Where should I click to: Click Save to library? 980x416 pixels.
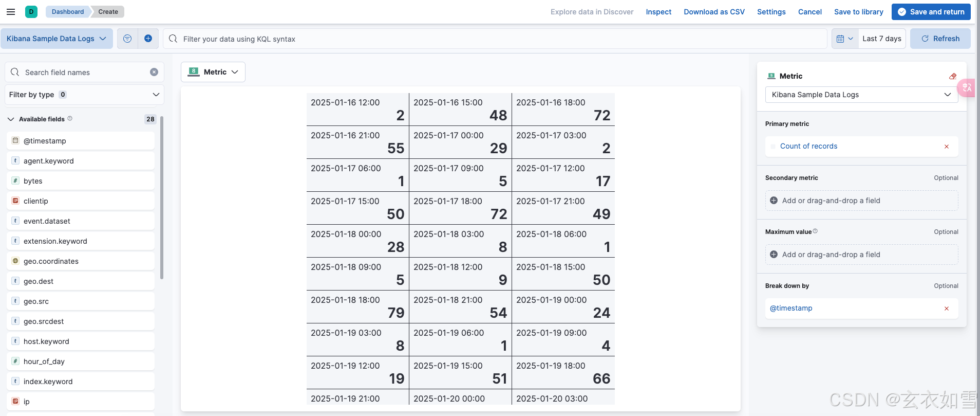point(858,12)
